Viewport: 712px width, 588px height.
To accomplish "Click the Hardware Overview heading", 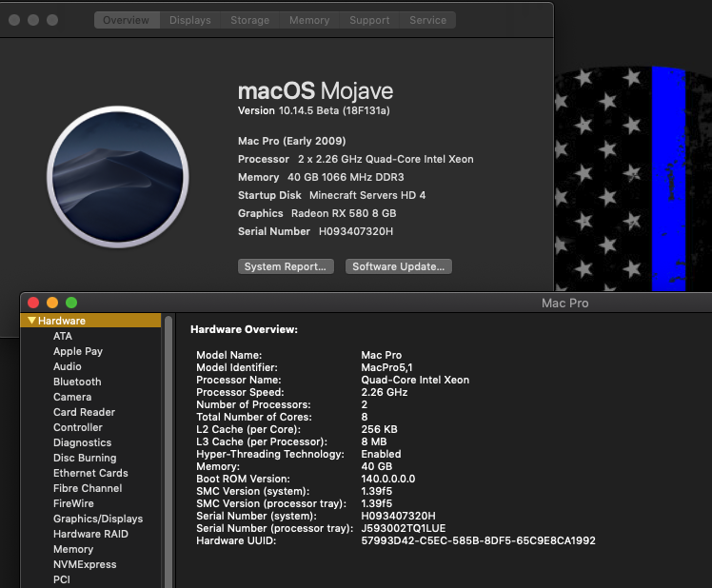I will pos(245,329).
